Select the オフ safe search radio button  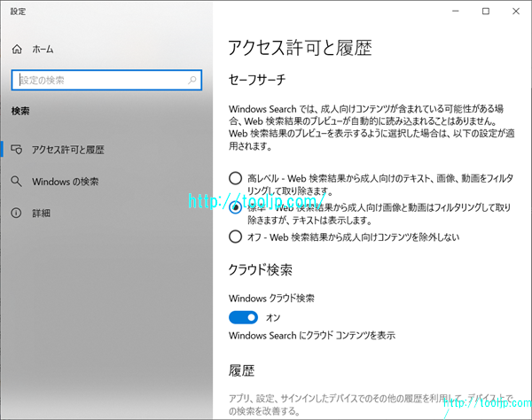[235, 237]
